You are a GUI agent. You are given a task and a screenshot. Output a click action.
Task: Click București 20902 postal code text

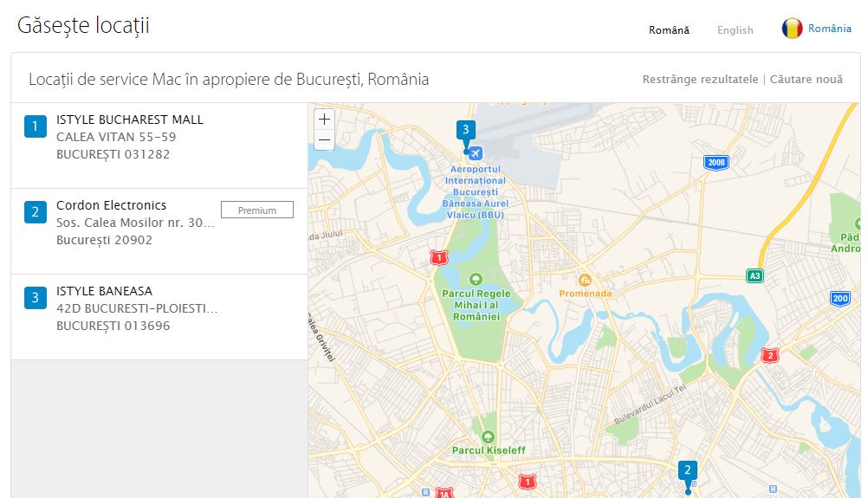[x=104, y=240]
